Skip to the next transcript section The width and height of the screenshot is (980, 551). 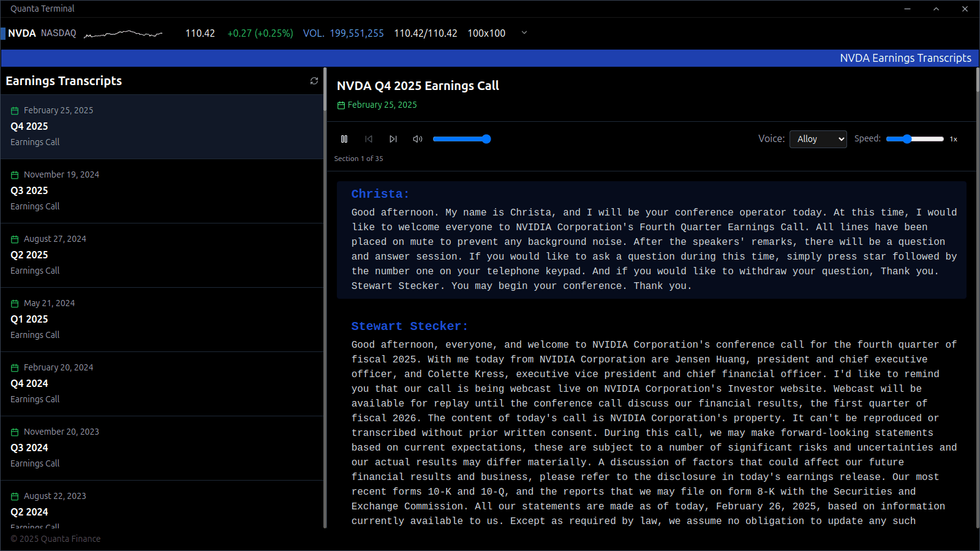coord(393,139)
